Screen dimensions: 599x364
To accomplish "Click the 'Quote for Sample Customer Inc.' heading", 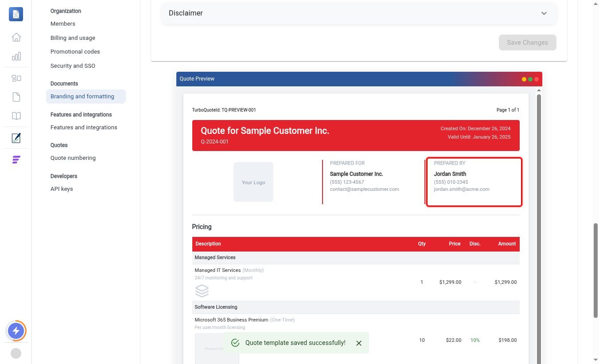I will (x=265, y=131).
